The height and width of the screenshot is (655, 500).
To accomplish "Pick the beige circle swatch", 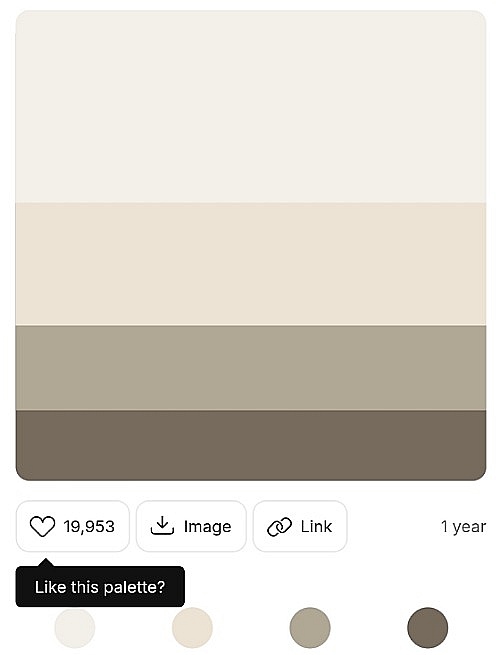I will click(192, 628).
